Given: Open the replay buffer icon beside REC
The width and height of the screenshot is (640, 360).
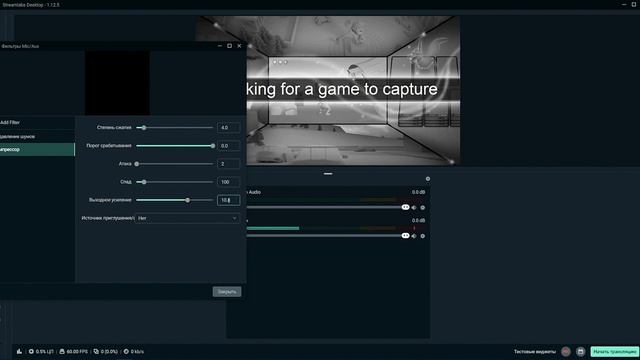Looking at the screenshot, I should 581,351.
